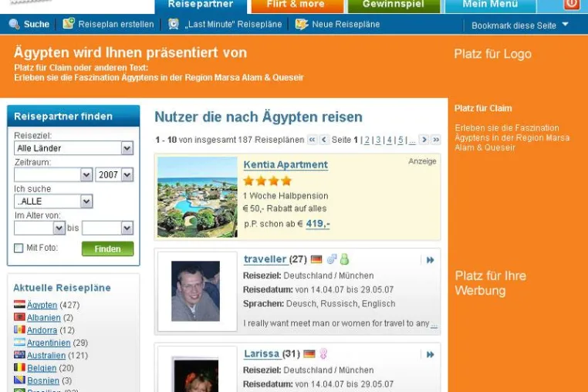Go to previous page arrow
Image resolution: width=588 pixels, height=392 pixels.
coord(324,140)
